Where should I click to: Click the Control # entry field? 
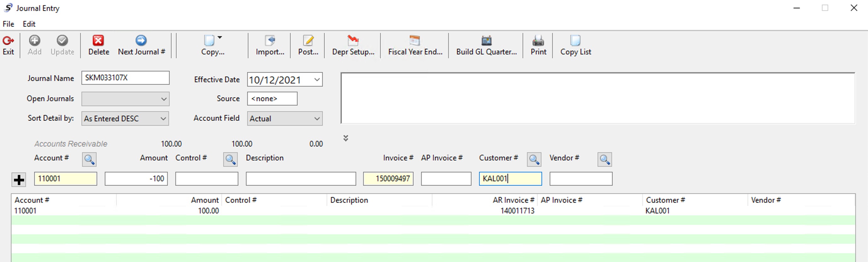(x=206, y=179)
